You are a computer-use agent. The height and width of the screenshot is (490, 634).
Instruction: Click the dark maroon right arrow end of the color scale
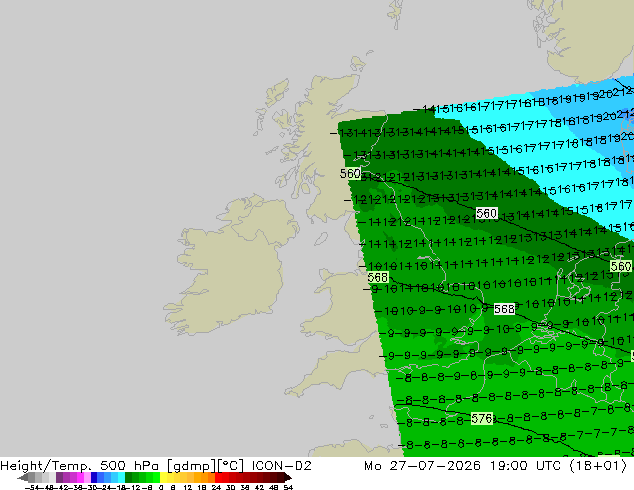287,477
